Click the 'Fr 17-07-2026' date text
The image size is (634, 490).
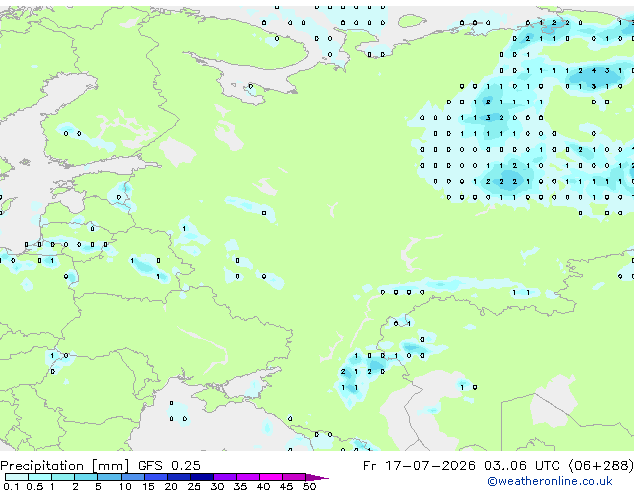tap(419, 466)
